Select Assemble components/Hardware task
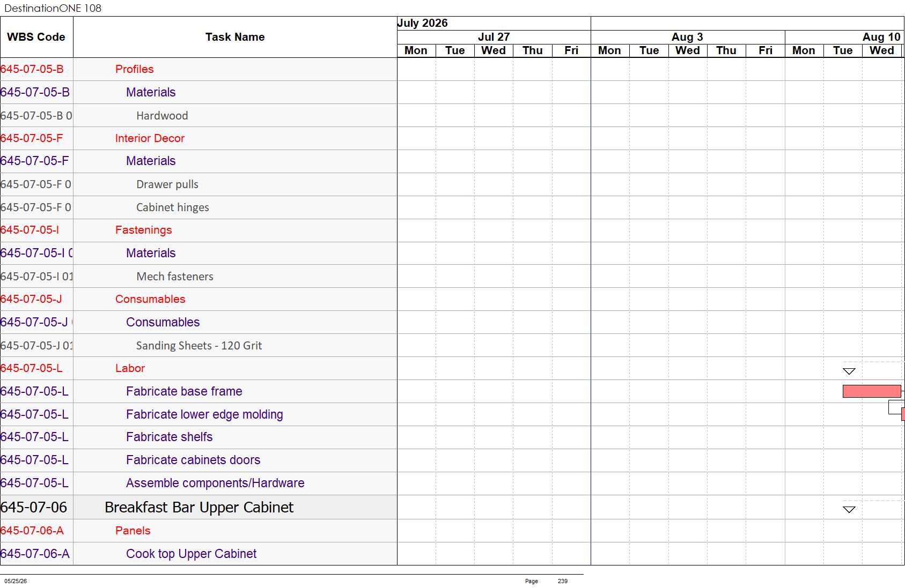905x588 pixels. pyautogui.click(x=215, y=483)
